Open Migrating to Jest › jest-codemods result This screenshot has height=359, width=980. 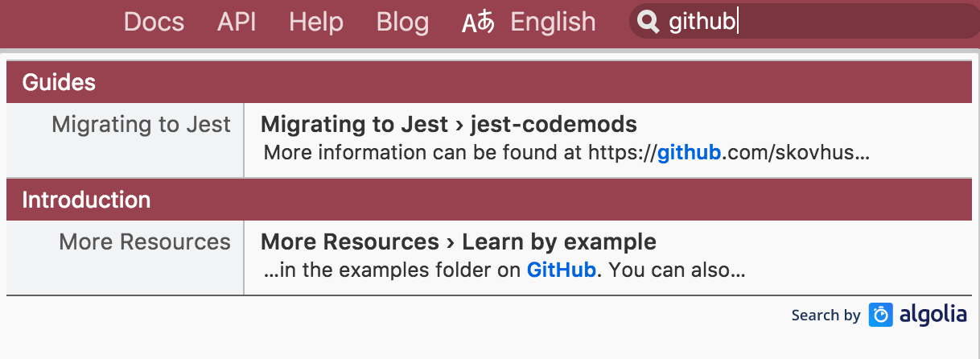[608, 138]
